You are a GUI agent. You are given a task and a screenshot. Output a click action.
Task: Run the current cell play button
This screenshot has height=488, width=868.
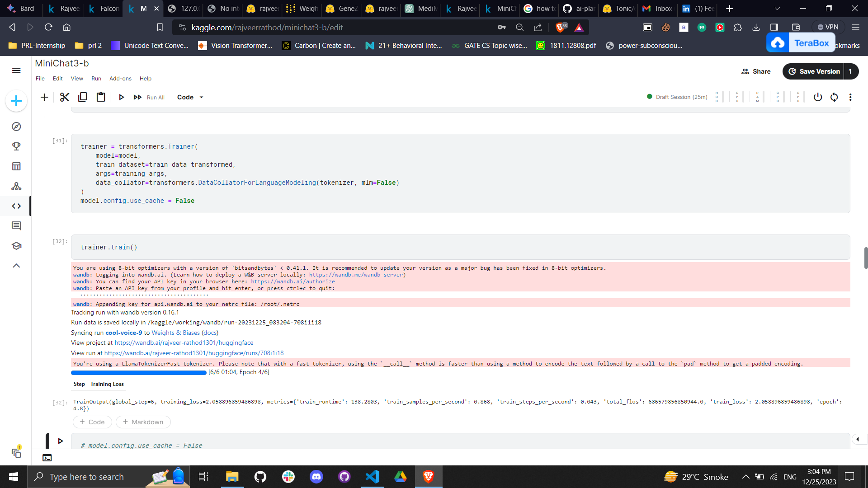click(121, 97)
